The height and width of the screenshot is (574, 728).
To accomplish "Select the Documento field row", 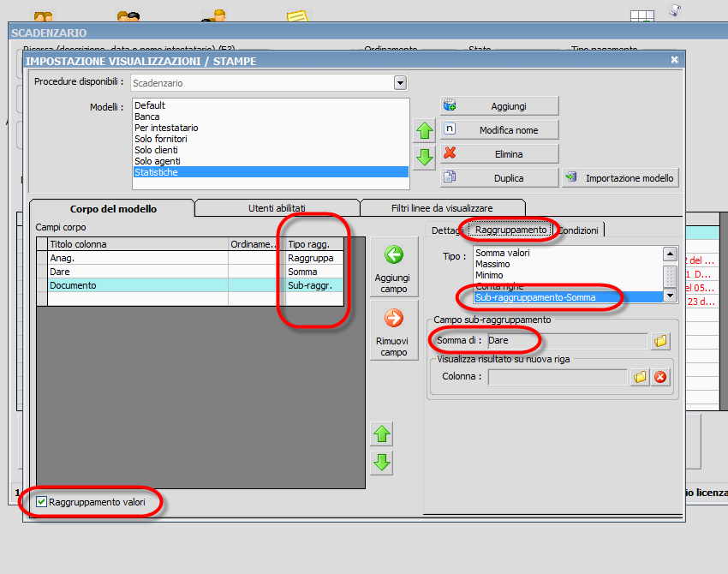I will pyautogui.click(x=190, y=285).
